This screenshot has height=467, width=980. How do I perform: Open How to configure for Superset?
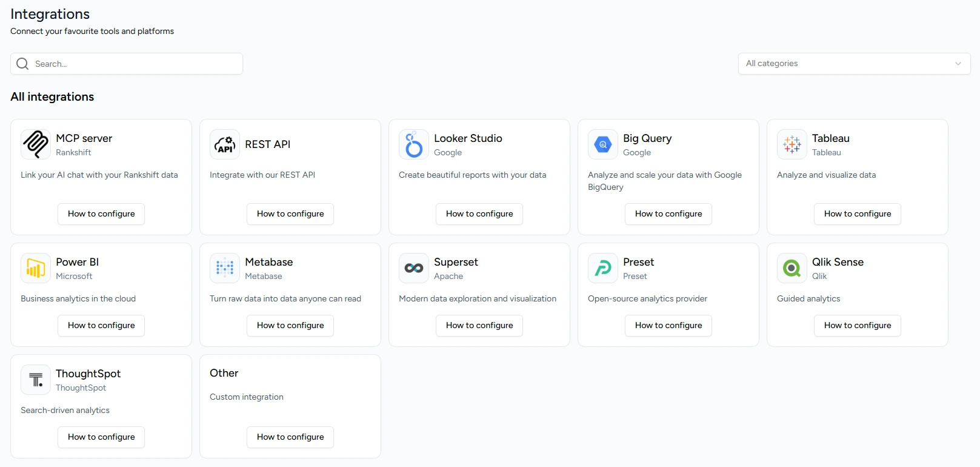[479, 326]
